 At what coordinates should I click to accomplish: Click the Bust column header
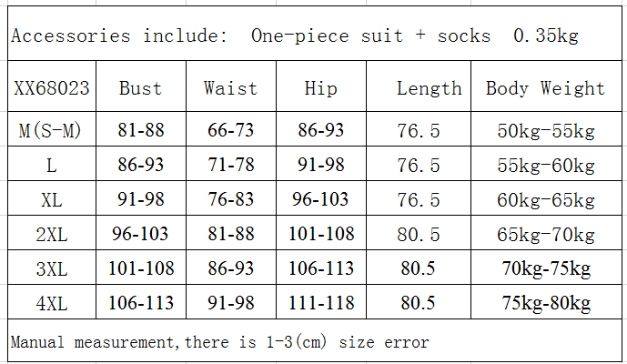coord(140,88)
